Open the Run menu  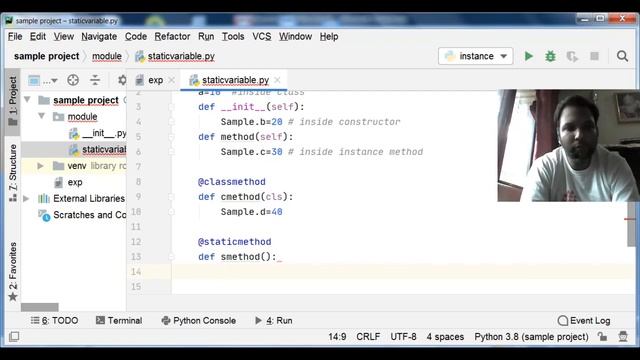(206, 36)
